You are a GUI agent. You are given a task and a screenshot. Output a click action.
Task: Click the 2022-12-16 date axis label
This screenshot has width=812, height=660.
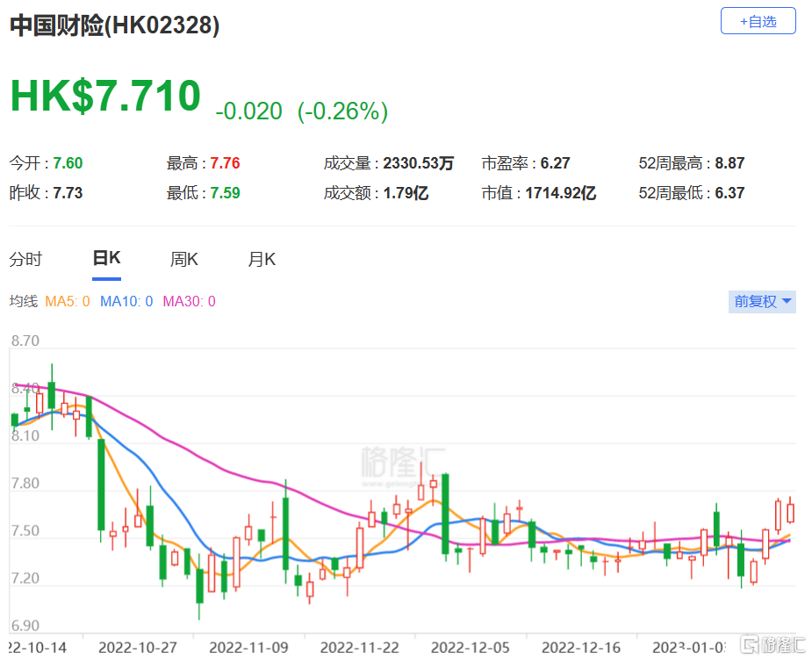(581, 647)
